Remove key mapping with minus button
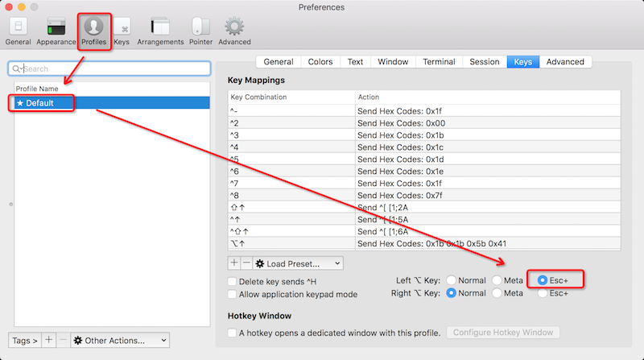The width and height of the screenshot is (644, 360). (x=246, y=263)
